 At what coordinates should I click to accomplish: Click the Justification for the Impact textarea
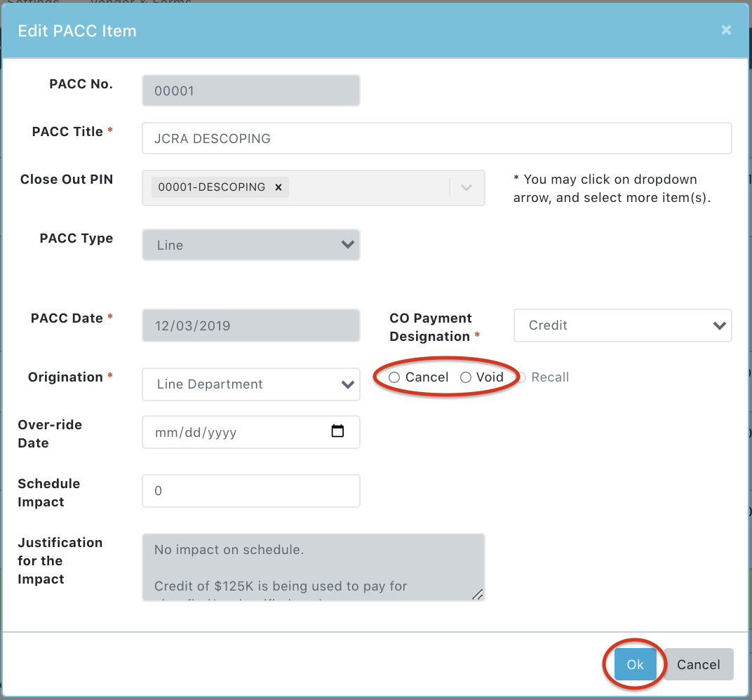click(x=313, y=567)
